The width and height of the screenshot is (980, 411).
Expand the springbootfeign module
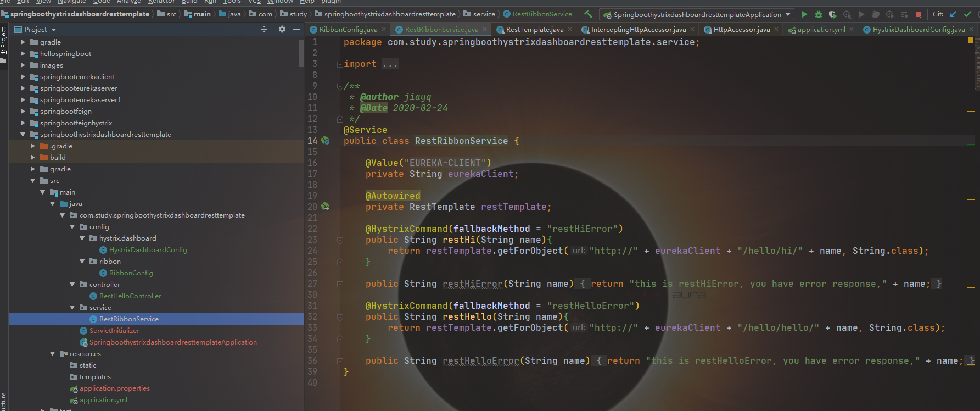(x=23, y=111)
